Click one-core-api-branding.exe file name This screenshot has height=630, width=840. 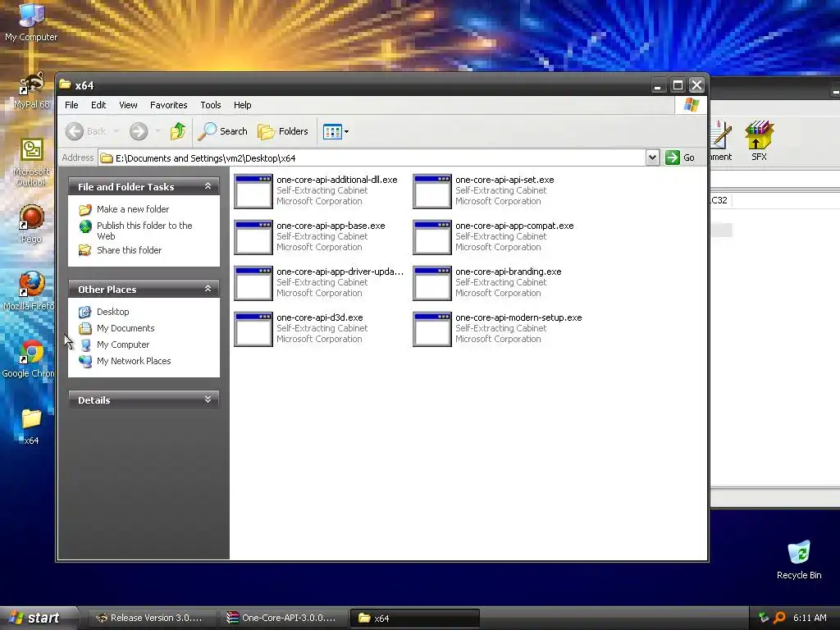[x=508, y=272]
